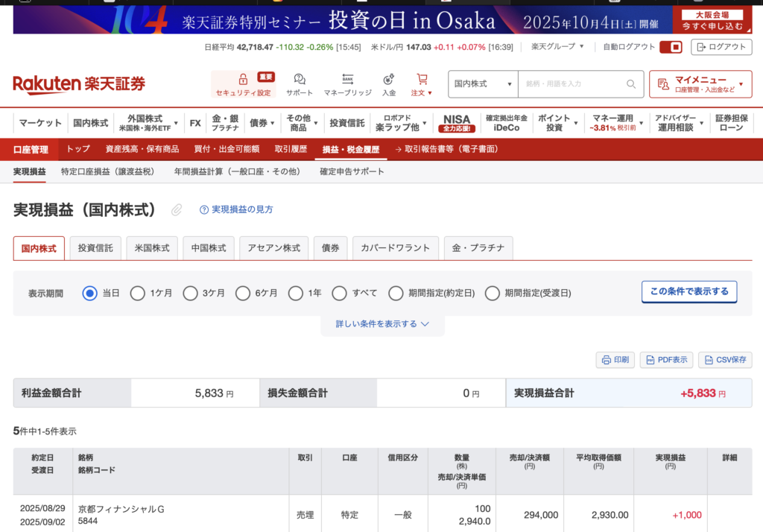Screen dimensions: 763x532
Task: Select 期間指定(受渡日) radio button
Action: (x=492, y=293)
